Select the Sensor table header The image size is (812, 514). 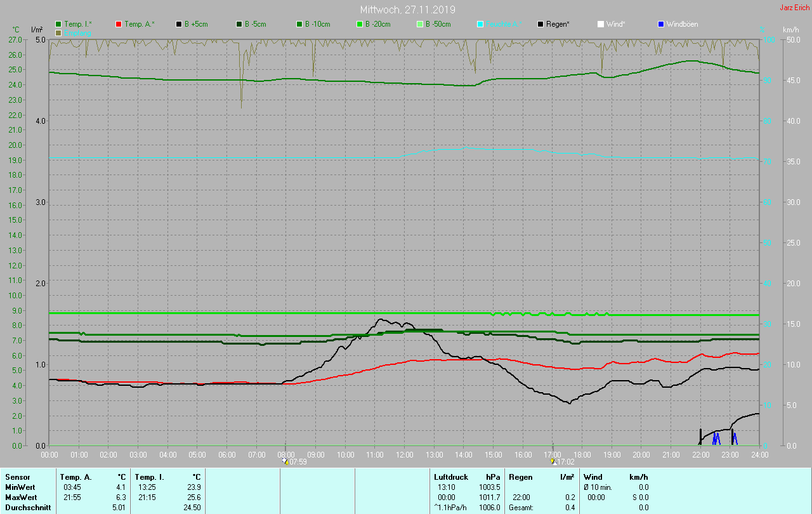point(17,477)
